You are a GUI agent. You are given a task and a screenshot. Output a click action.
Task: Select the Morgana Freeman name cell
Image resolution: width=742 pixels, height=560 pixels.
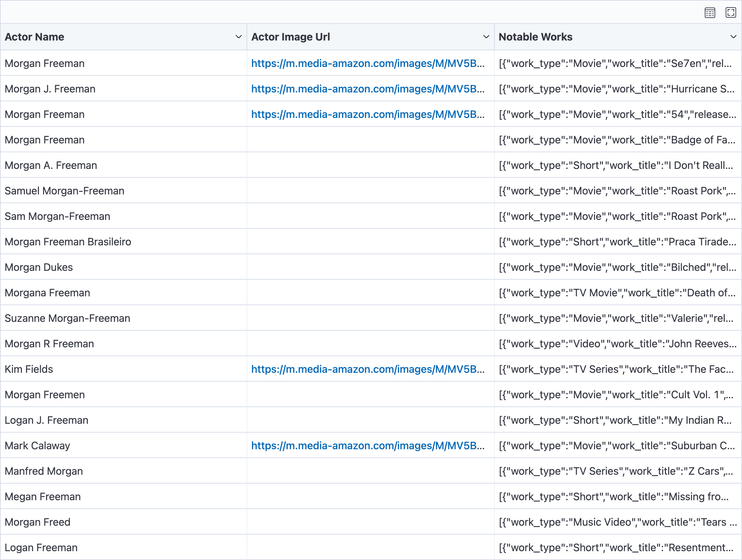coord(47,293)
